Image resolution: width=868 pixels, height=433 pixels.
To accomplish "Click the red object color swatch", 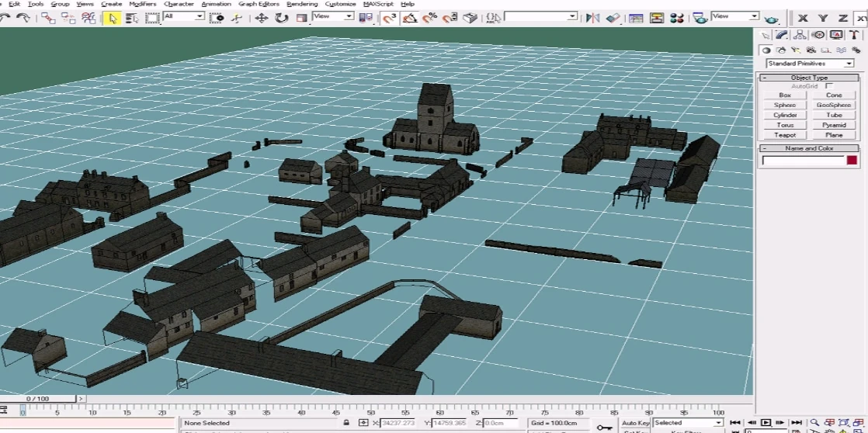I will click(x=852, y=161).
